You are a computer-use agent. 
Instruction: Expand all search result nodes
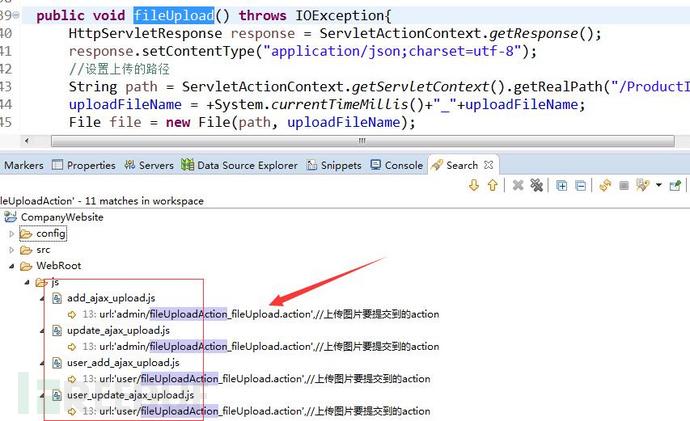click(x=562, y=186)
